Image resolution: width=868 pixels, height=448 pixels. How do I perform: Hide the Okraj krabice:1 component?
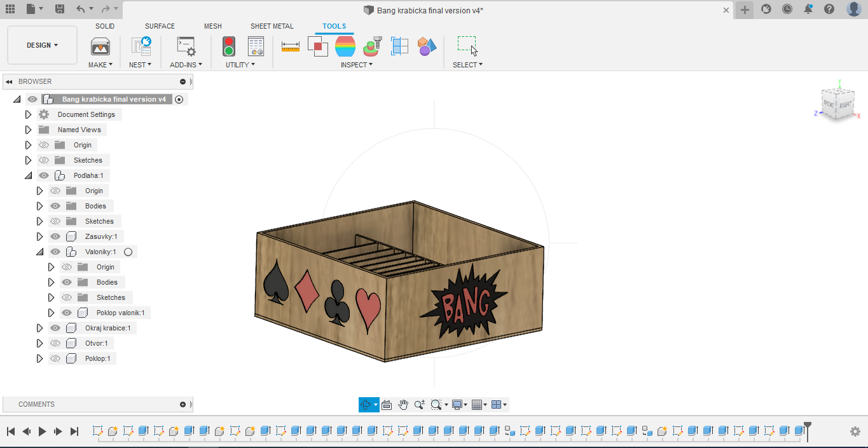click(55, 328)
